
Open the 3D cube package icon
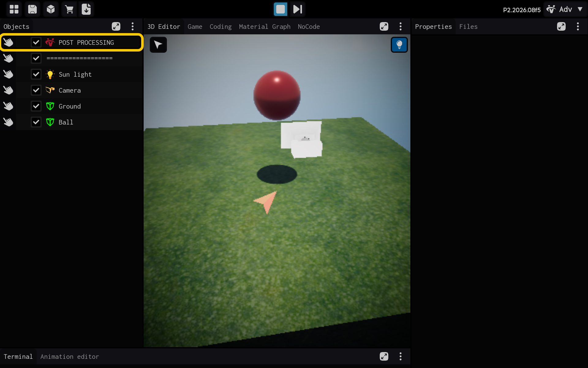[51, 9]
